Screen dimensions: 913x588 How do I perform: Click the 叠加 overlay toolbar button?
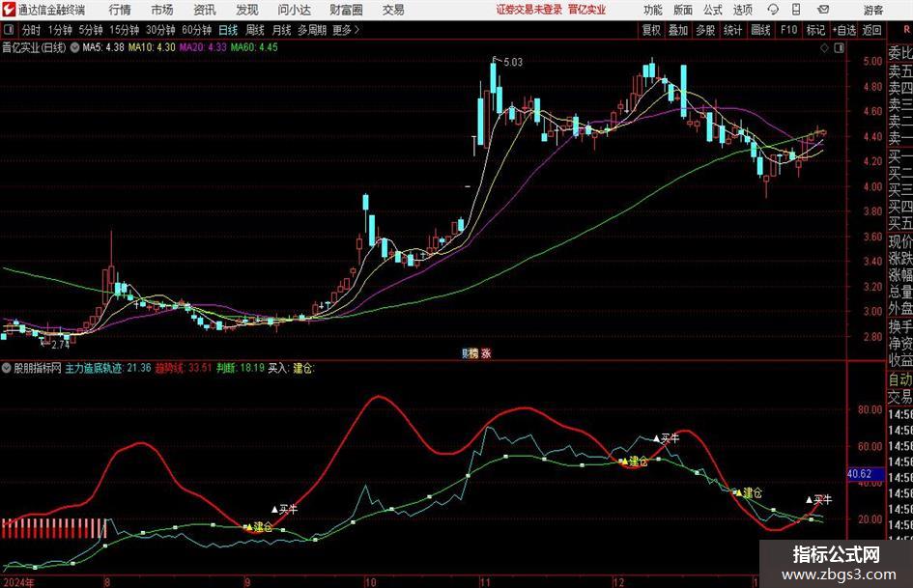pyautogui.click(x=678, y=30)
